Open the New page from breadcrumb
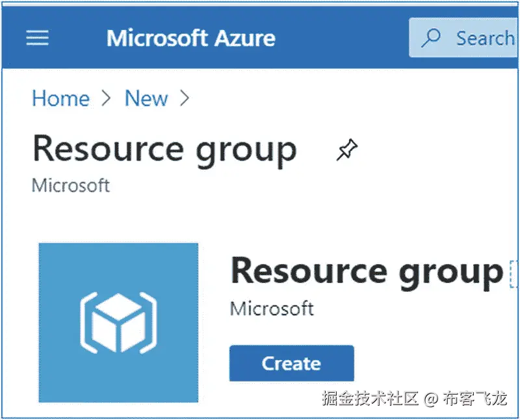 point(146,98)
